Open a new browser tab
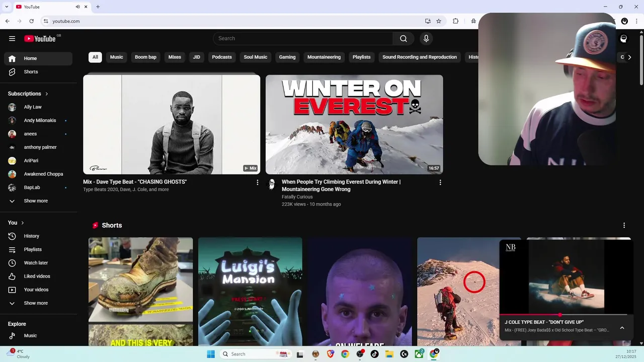644x362 pixels. (98, 7)
